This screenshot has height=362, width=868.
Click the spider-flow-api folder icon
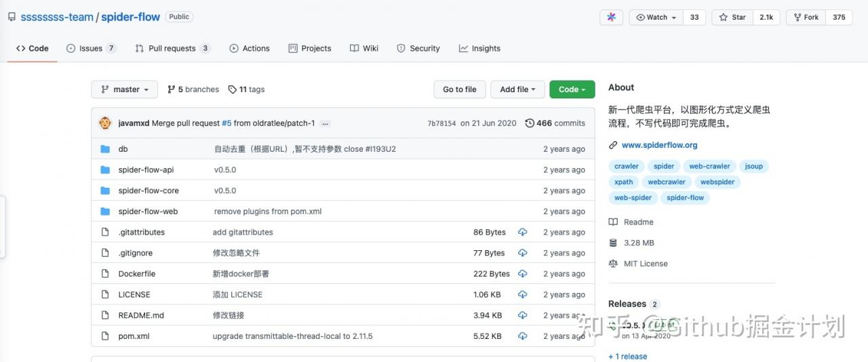(x=105, y=170)
